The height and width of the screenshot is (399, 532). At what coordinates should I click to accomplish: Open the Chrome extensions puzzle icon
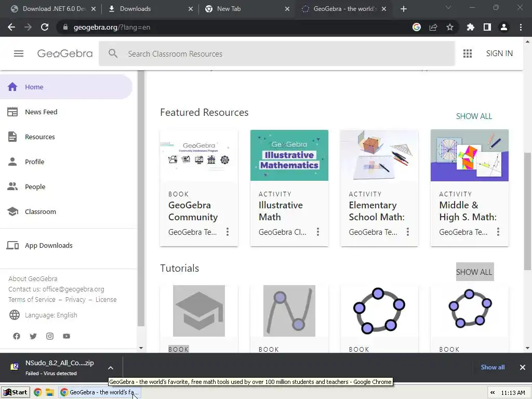[471, 27]
